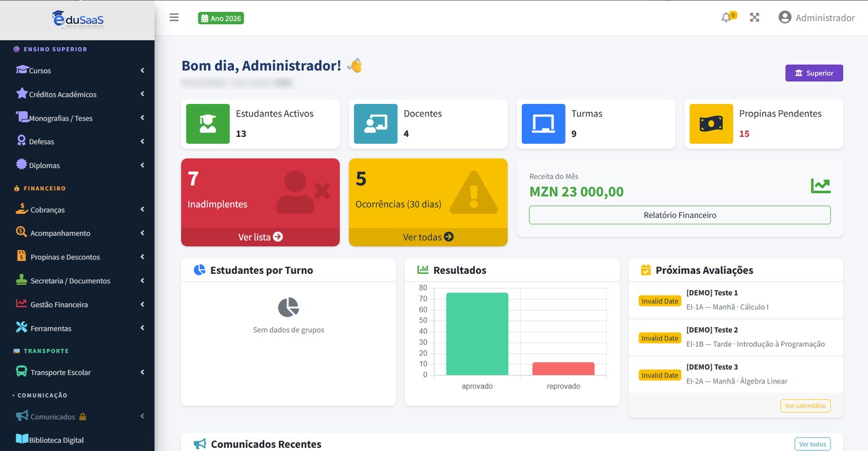Click the Administrador user avatar icon
Viewport: 868px width, 451px height.
pyautogui.click(x=785, y=17)
